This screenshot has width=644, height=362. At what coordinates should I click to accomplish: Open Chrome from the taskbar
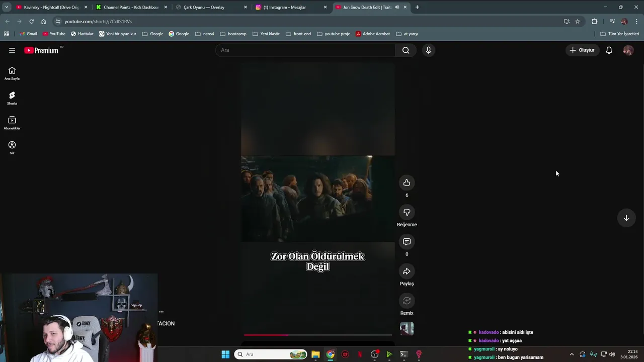[x=330, y=354]
